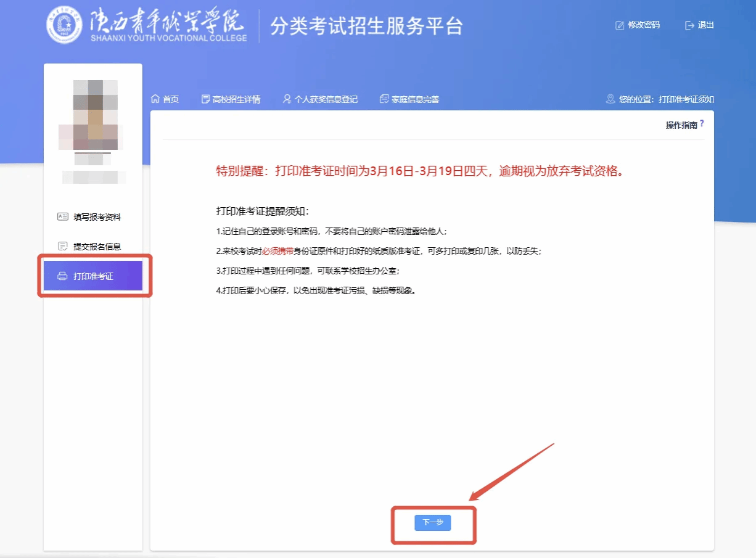Viewport: 756px width, 558px height.
Task: Go to 家庭信息完善 page
Action: (415, 99)
